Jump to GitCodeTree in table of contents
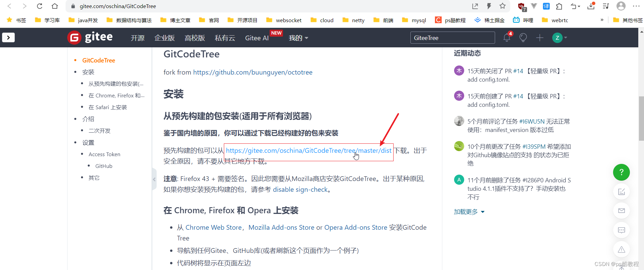The height and width of the screenshot is (270, 644). [x=98, y=60]
